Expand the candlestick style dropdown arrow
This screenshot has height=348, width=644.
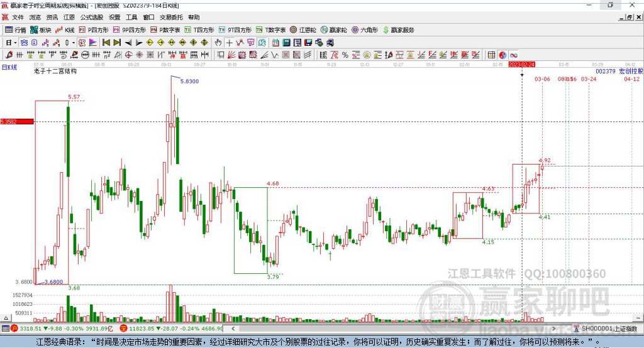[74, 43]
